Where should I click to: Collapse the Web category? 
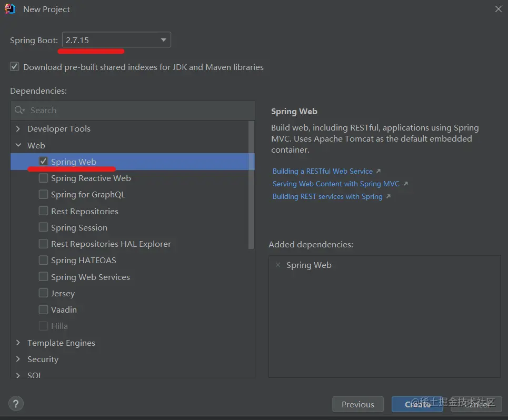(x=18, y=145)
